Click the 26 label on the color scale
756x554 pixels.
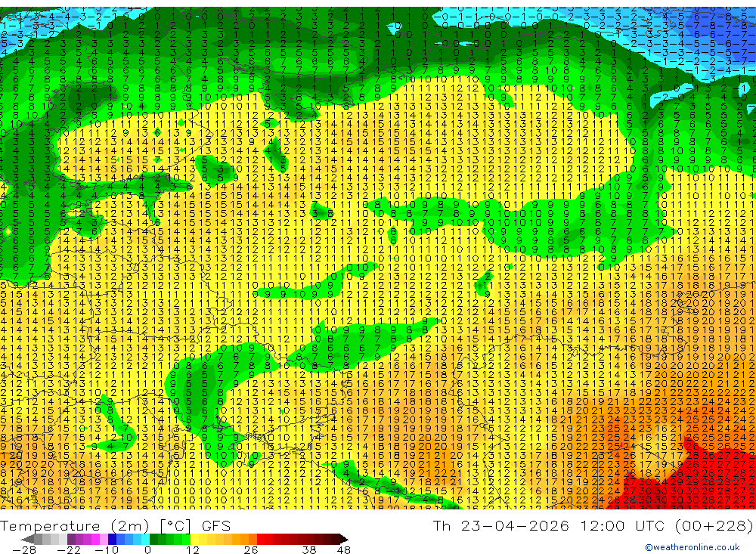click(251, 549)
